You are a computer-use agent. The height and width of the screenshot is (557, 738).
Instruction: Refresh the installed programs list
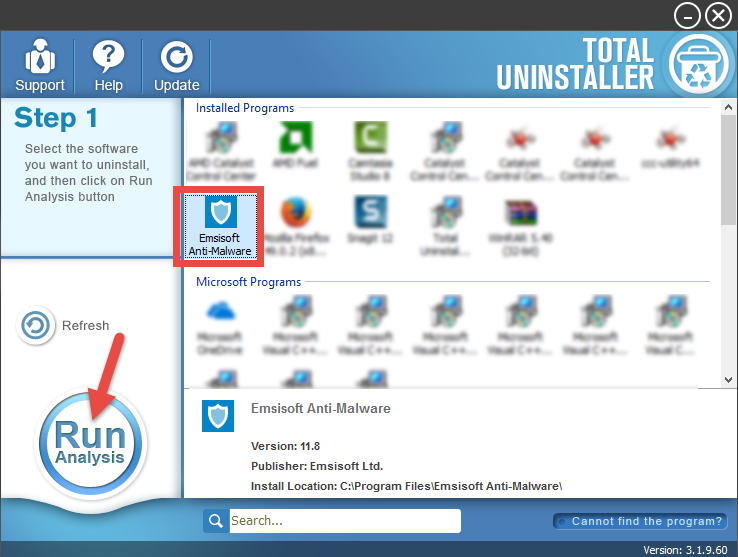pyautogui.click(x=62, y=325)
